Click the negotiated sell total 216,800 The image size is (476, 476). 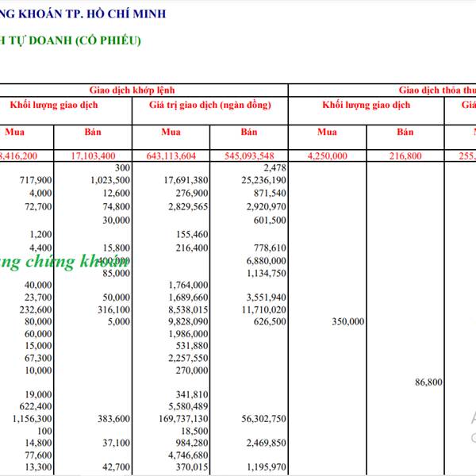(x=405, y=156)
